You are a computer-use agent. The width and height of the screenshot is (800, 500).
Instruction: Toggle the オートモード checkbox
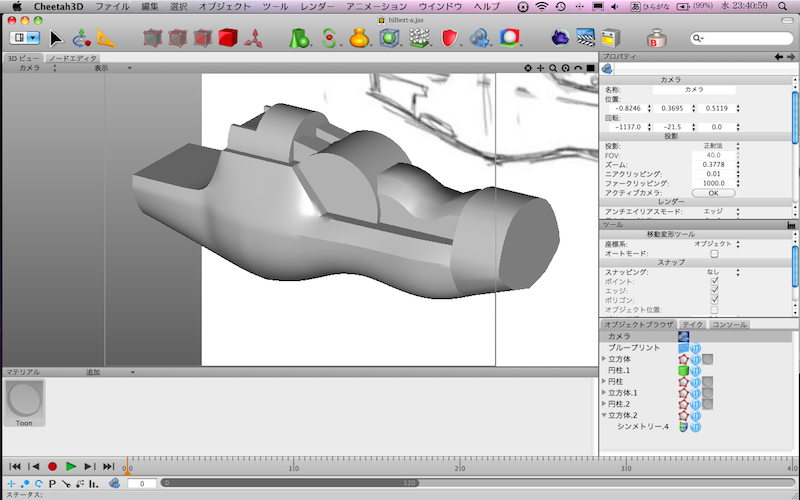pos(714,254)
